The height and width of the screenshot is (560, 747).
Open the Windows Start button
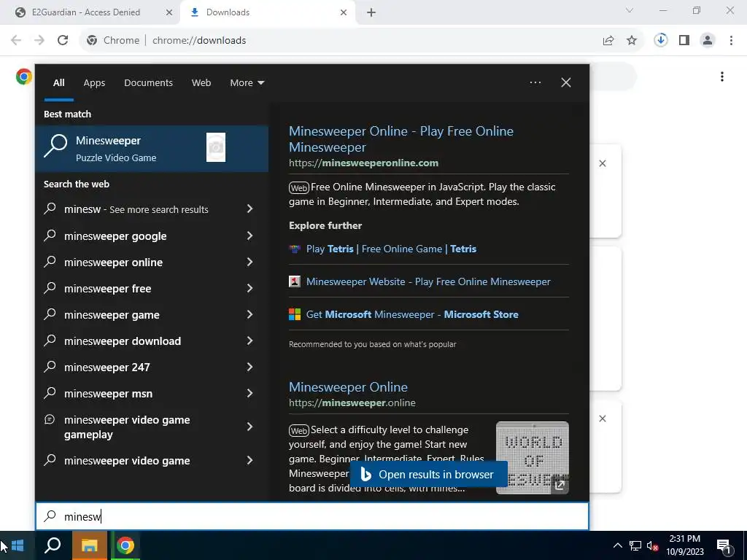pyautogui.click(x=18, y=545)
